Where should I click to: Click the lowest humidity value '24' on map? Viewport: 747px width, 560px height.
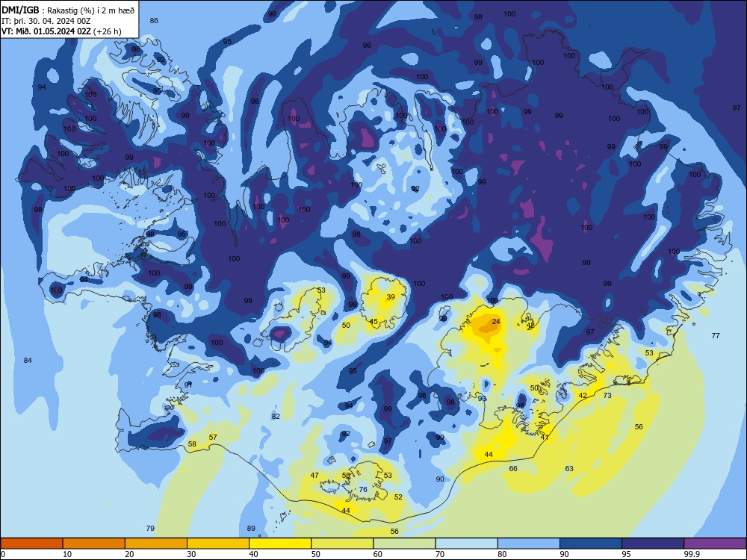496,321
